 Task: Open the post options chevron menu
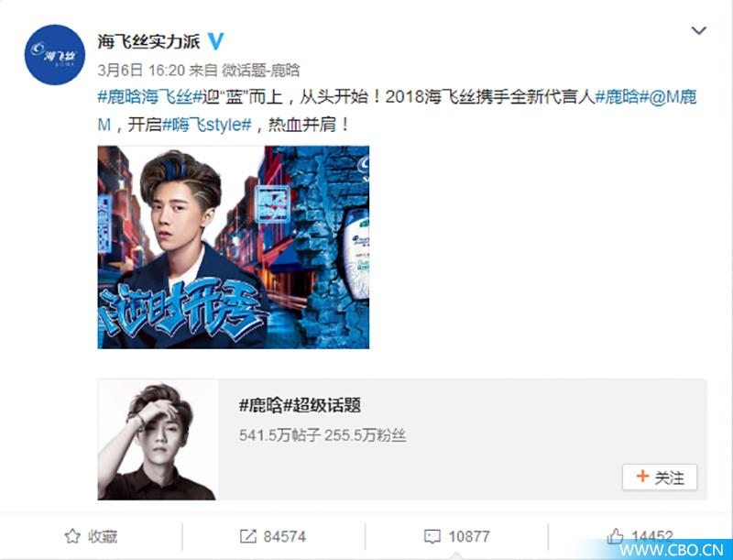(698, 31)
